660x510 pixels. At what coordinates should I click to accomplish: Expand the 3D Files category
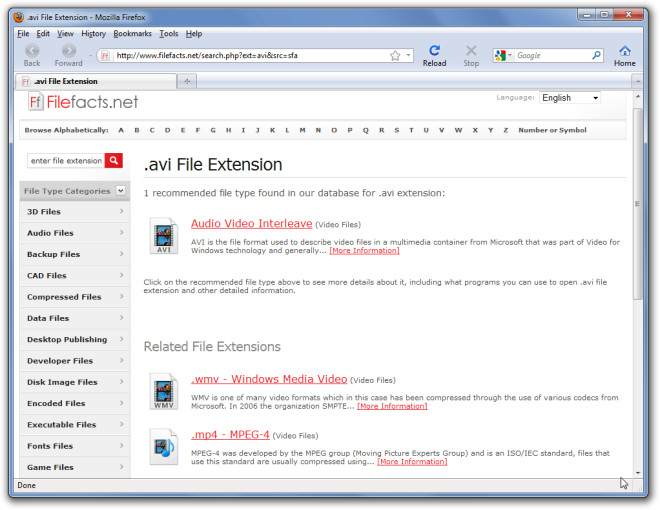75,212
